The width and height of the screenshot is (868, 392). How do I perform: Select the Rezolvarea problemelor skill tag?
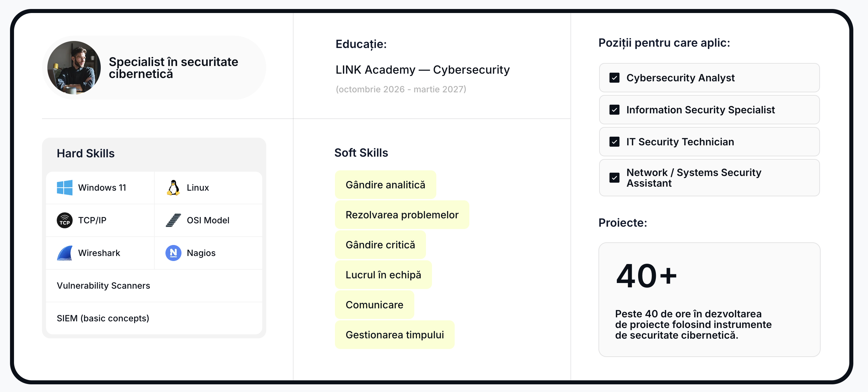402,215
